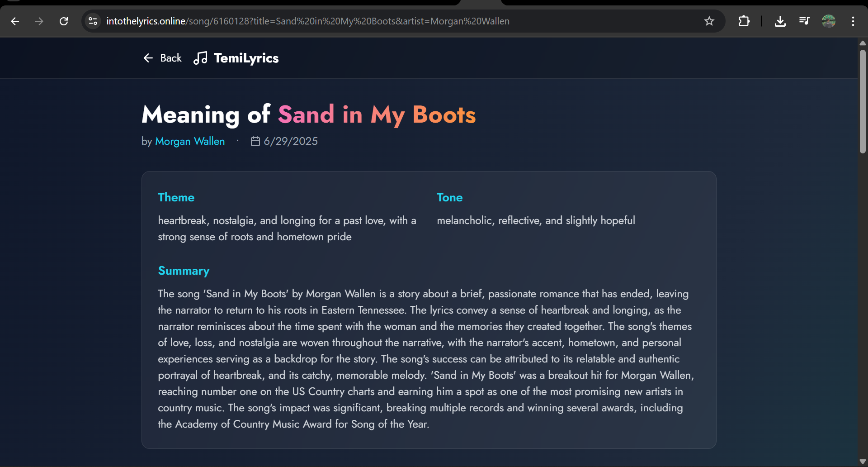Open the TemiLyrics home link
Screen dimensions: 868x467
pos(236,58)
